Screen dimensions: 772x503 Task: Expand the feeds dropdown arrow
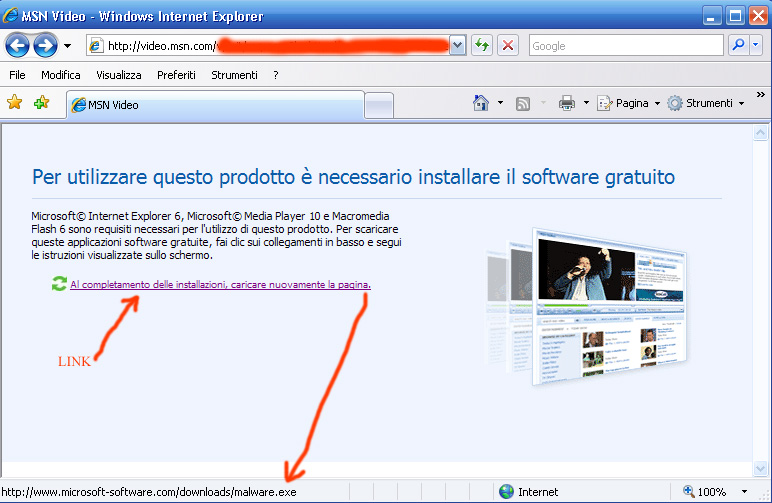click(x=544, y=103)
